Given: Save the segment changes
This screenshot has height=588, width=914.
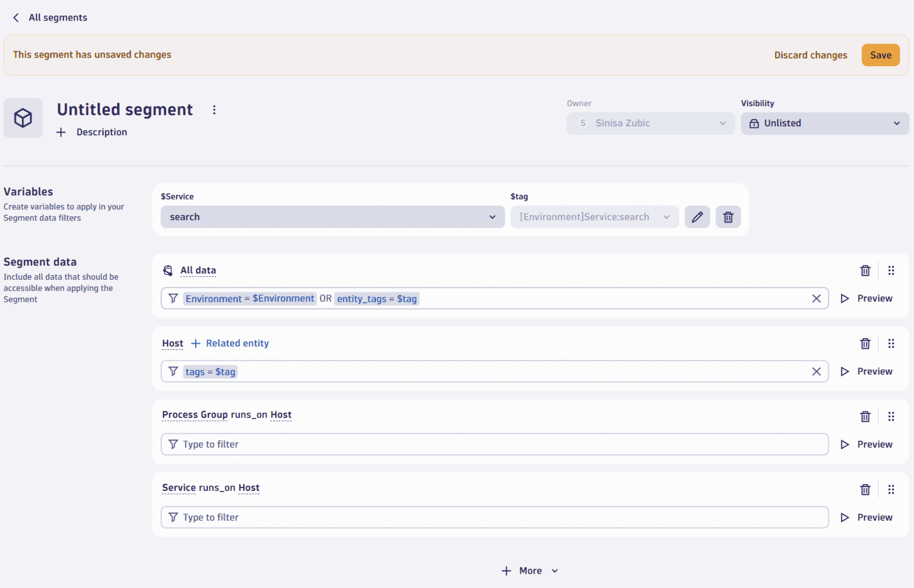Looking at the screenshot, I should tap(880, 55).
